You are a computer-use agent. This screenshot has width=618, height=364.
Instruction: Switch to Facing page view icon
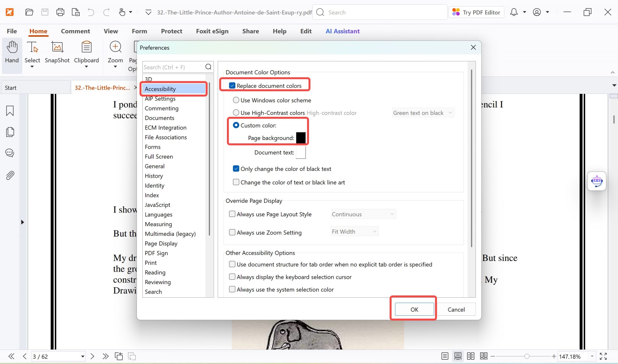pyautogui.click(x=471, y=356)
